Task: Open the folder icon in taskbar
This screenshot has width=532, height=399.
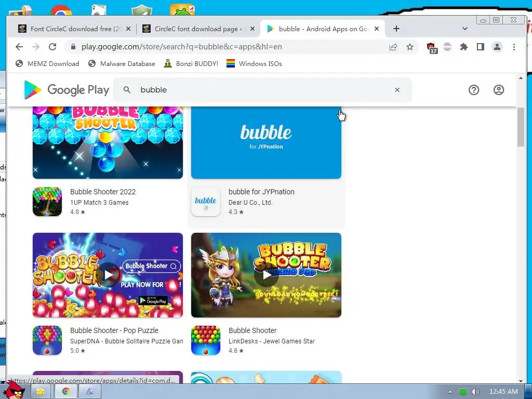Action: click(x=41, y=392)
